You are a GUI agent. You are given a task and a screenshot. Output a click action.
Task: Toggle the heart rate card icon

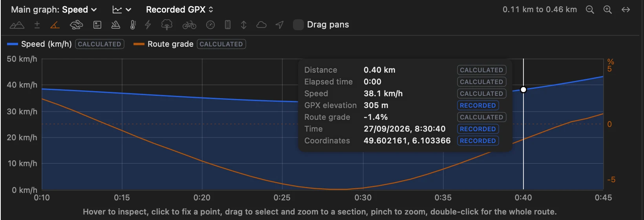[x=97, y=25]
